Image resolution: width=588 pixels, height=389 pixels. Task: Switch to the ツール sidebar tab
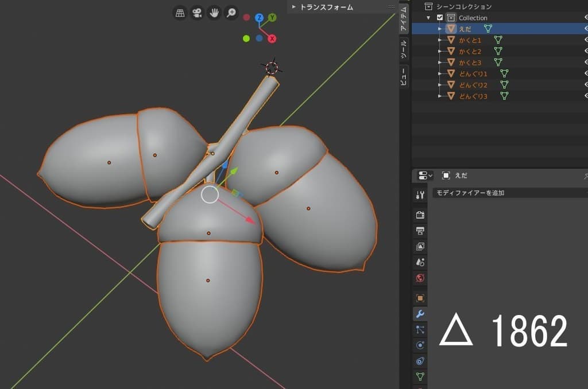coord(404,50)
